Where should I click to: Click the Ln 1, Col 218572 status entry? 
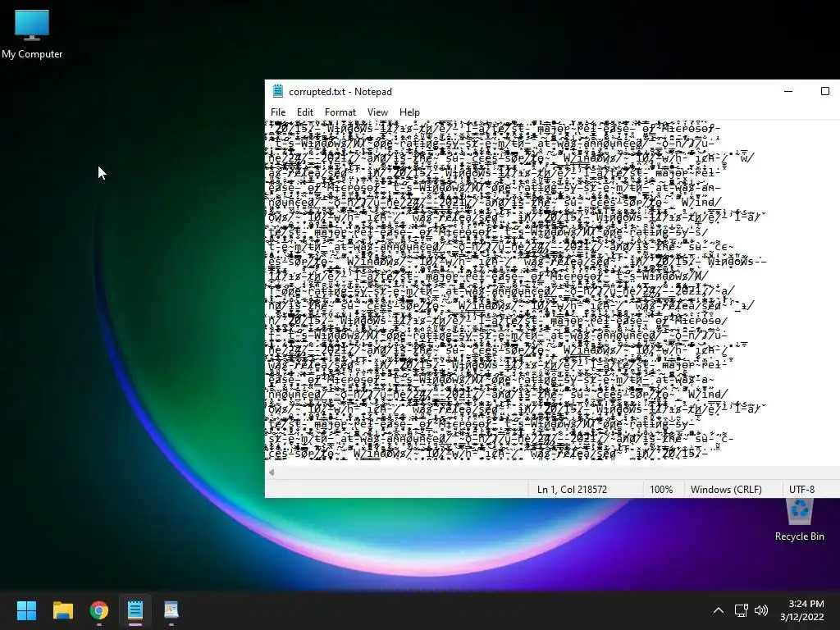[572, 489]
